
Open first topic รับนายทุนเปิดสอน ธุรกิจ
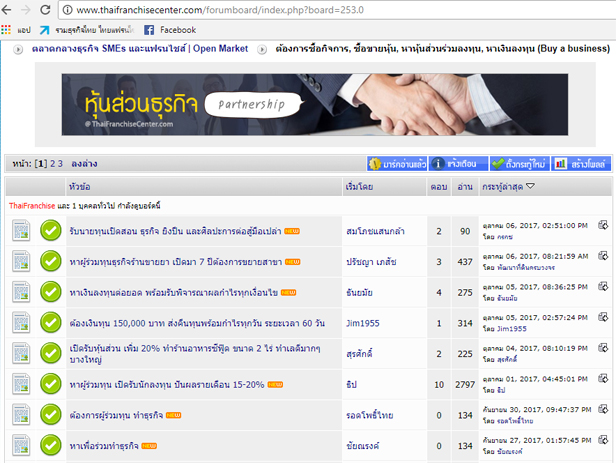point(175,231)
